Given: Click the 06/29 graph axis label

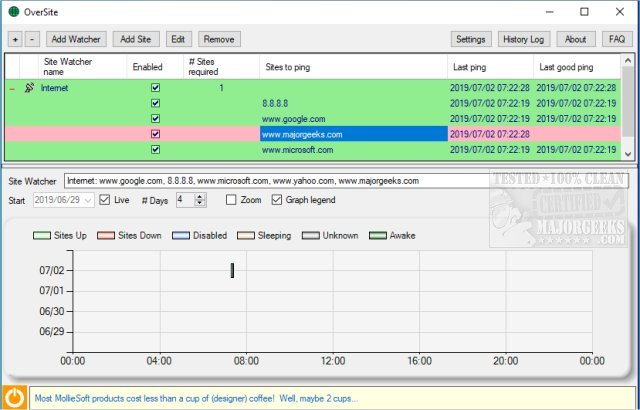Looking at the screenshot, I should tap(52, 331).
